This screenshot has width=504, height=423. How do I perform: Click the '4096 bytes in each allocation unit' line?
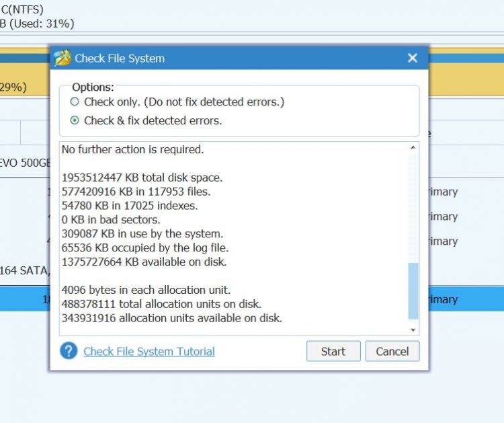(x=146, y=291)
